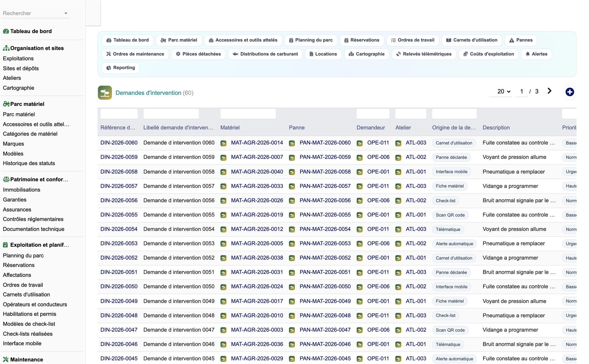Click Parc matériel tractor icon in sidebar
This screenshot has height=364, width=589.
(x=6, y=104)
